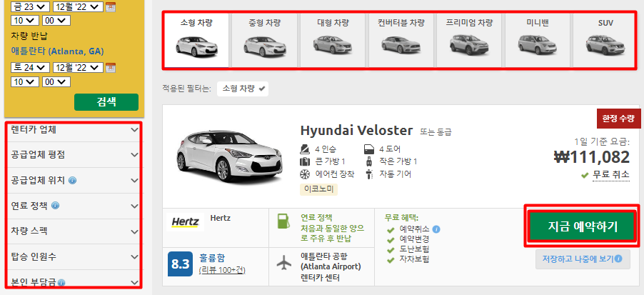Open the return date calendar icon
The width and height of the screenshot is (644, 295).
coord(110,68)
